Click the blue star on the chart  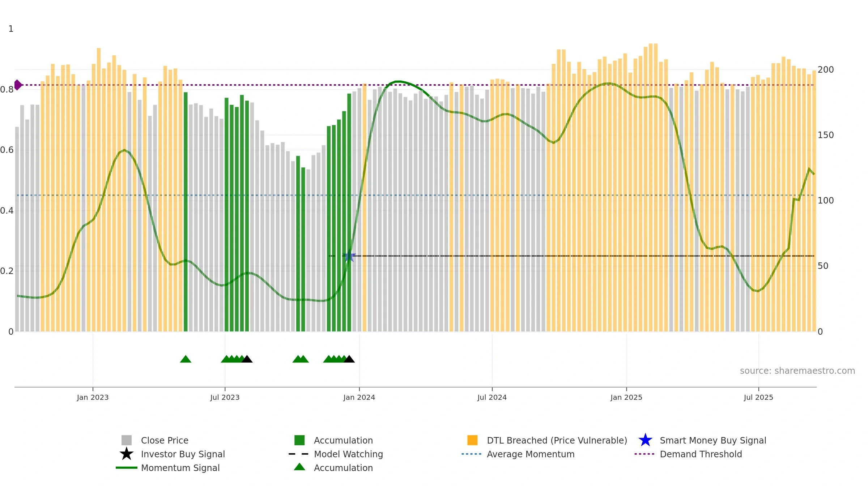pos(349,256)
